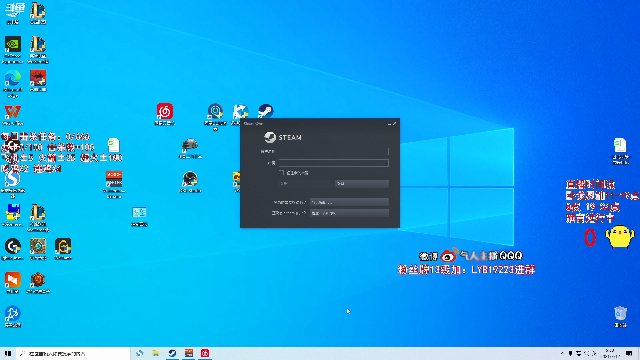Select spreadsheet file at desktop's right edge
This screenshot has height=360, width=640.
[x=620, y=151]
